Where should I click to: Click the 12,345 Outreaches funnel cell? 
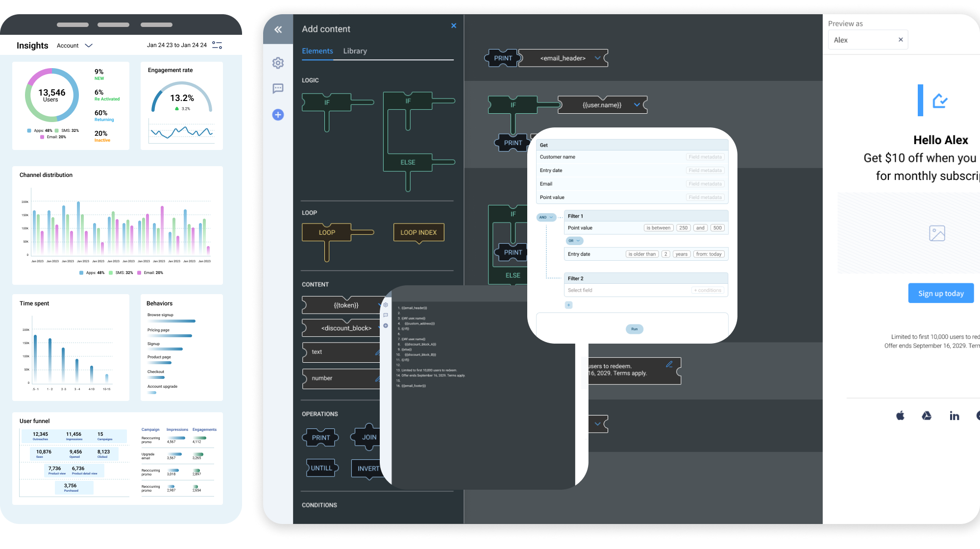click(40, 436)
